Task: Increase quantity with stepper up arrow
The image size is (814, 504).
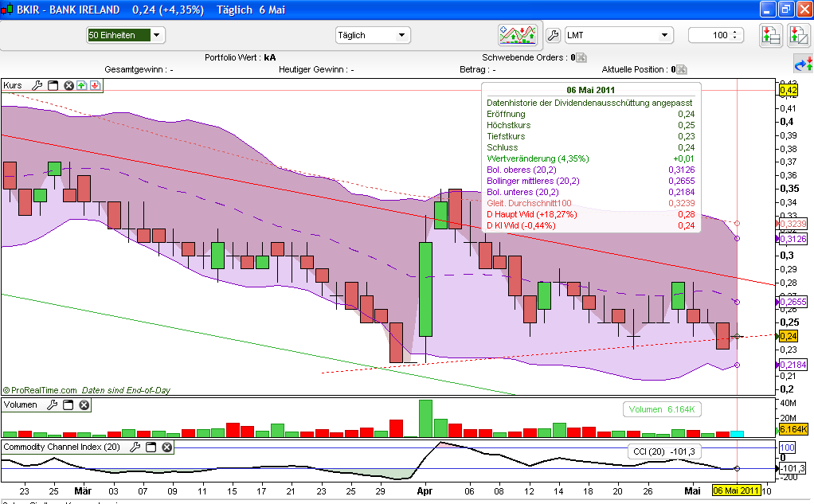Action: point(734,33)
